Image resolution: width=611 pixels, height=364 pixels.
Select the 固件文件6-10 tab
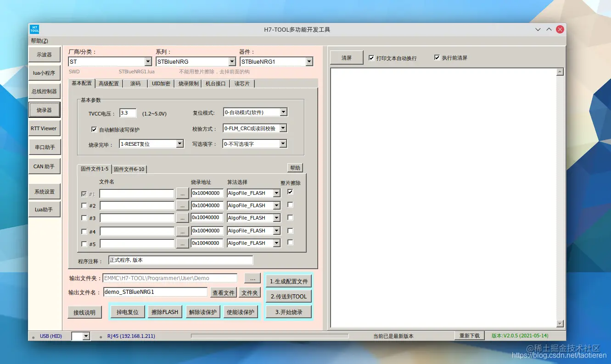pos(129,169)
